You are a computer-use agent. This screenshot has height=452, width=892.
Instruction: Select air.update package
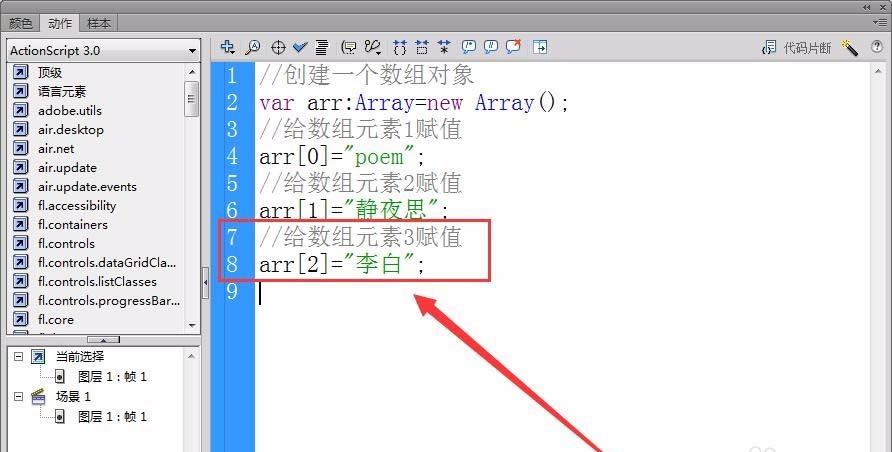[x=67, y=168]
